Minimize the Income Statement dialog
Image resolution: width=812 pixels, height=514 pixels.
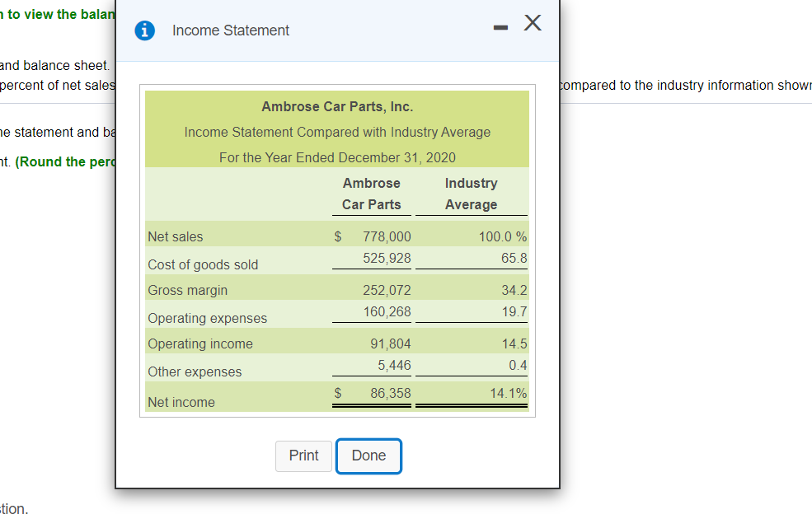click(500, 26)
